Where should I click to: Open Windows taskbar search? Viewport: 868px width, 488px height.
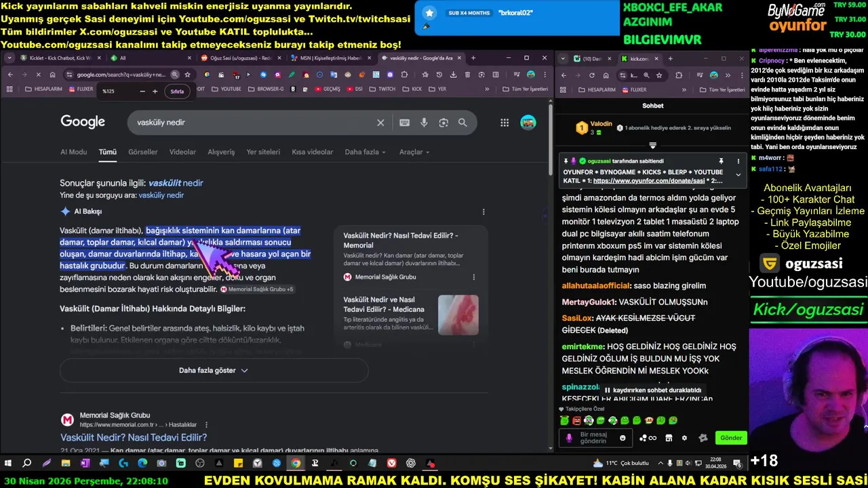tap(27, 464)
